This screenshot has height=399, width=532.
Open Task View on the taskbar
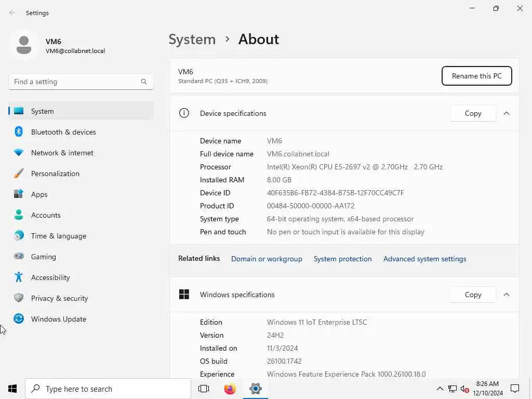click(x=204, y=389)
